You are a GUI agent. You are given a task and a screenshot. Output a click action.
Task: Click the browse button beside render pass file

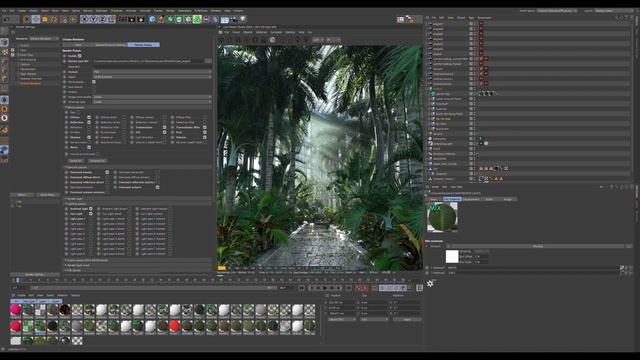pyautogui.click(x=208, y=61)
